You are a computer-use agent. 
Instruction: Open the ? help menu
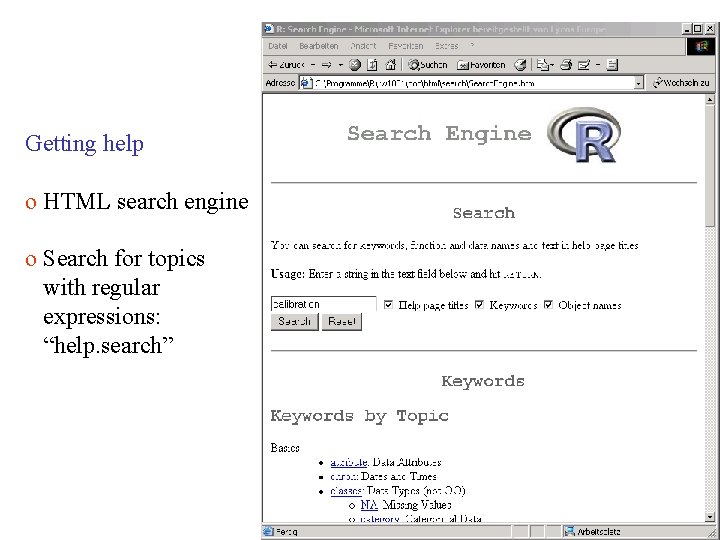click(472, 45)
